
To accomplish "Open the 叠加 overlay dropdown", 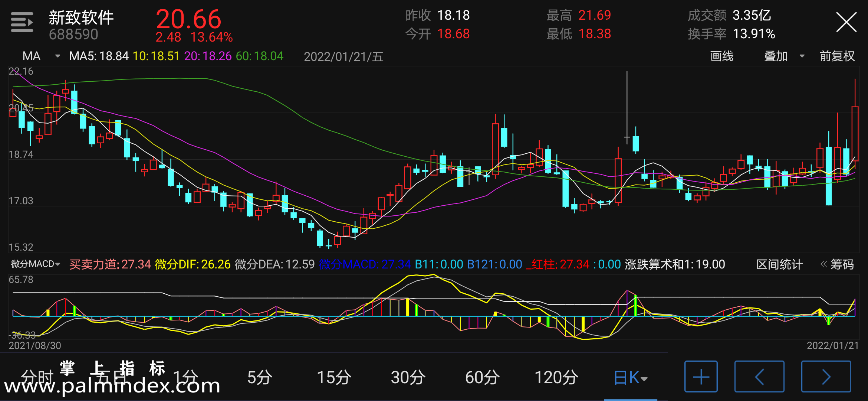I will tap(784, 56).
